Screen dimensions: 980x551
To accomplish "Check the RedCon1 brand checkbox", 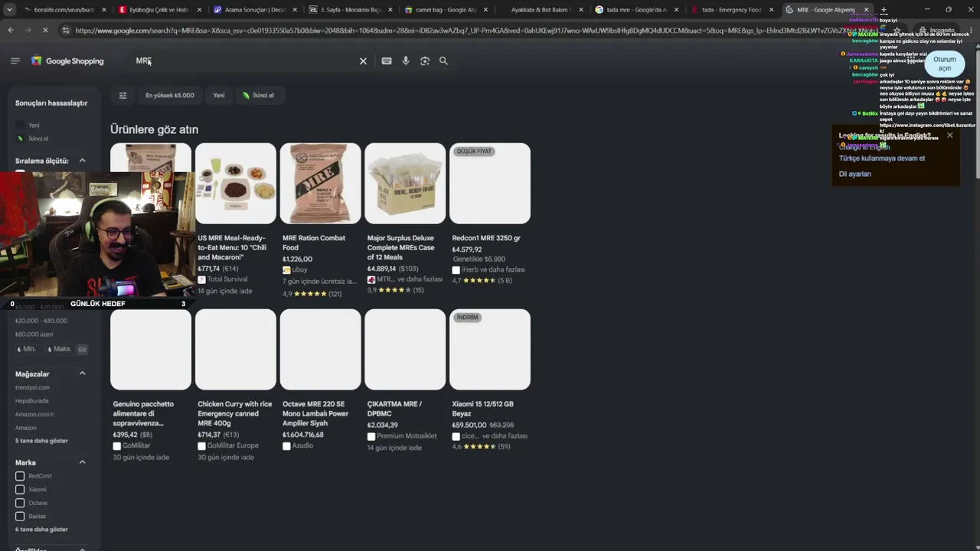I will pos(20,476).
